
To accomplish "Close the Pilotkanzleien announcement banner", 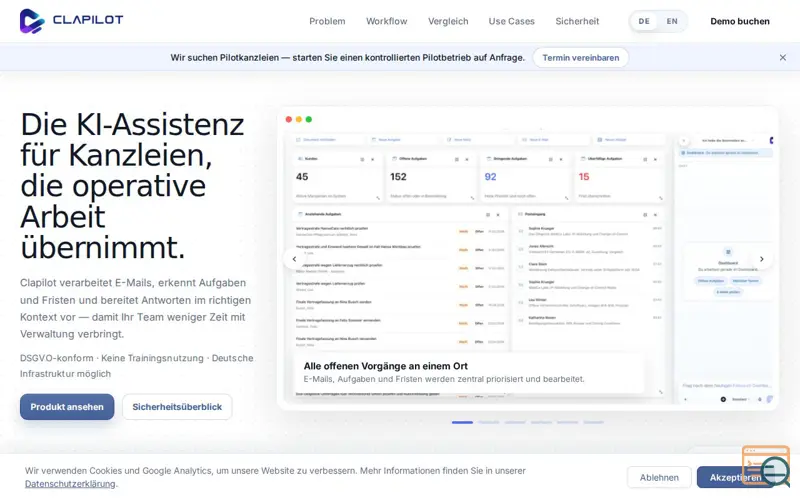I will pyautogui.click(x=783, y=58).
